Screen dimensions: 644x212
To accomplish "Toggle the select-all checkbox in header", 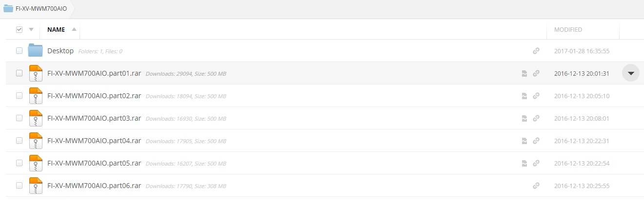I will (x=19, y=29).
